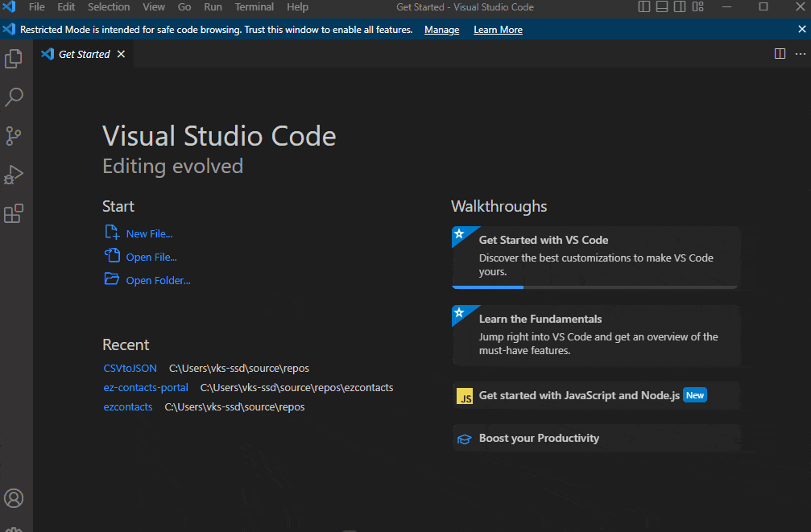Open the File menu
Image resolution: width=811 pixels, height=532 pixels.
tap(36, 7)
